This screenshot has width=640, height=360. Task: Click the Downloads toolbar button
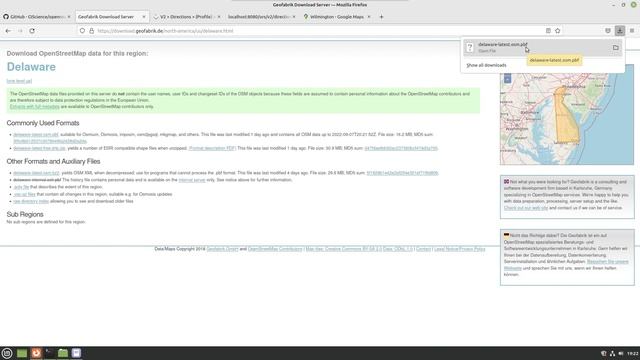[620, 31]
